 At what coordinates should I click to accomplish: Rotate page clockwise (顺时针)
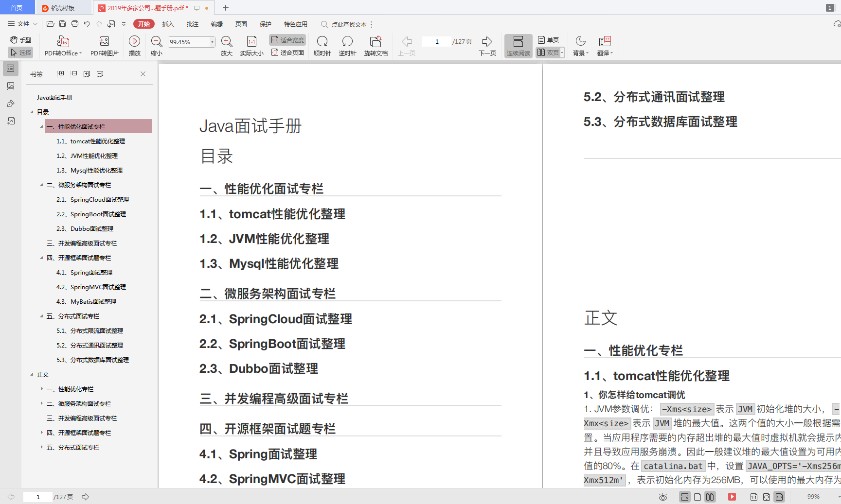[322, 46]
